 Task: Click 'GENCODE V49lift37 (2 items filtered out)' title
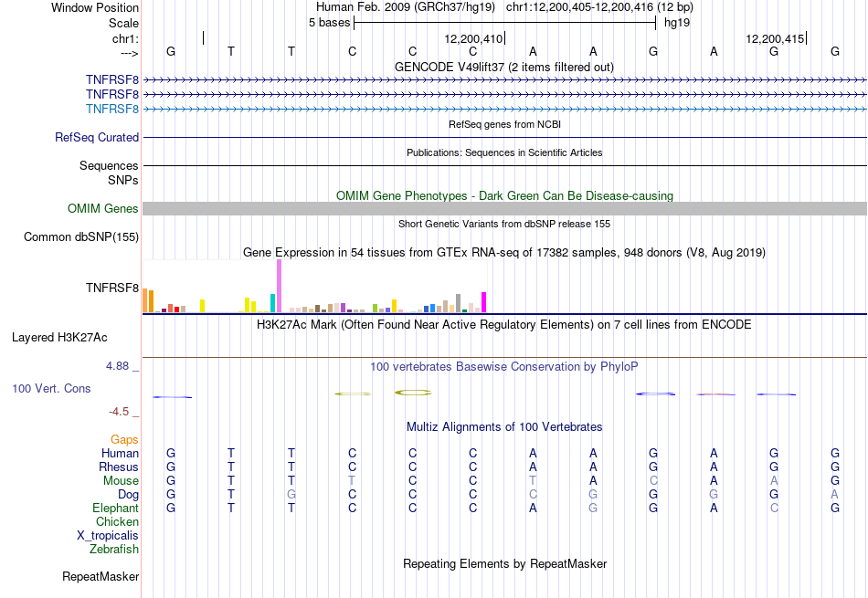pos(504,67)
